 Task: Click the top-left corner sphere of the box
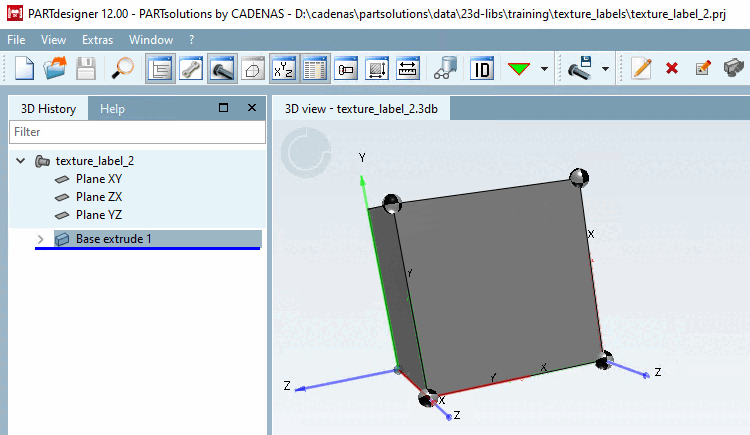(392, 204)
